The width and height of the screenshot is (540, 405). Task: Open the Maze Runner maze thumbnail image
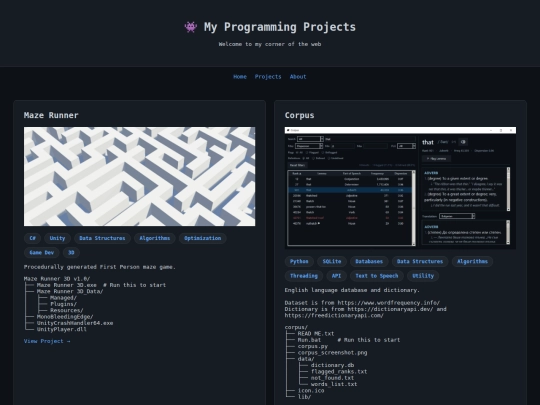tap(139, 176)
